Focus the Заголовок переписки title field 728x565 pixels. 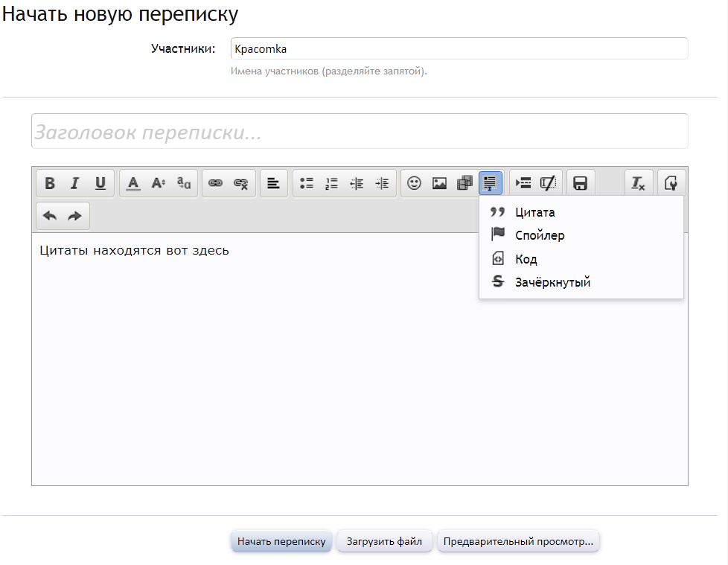point(360,131)
